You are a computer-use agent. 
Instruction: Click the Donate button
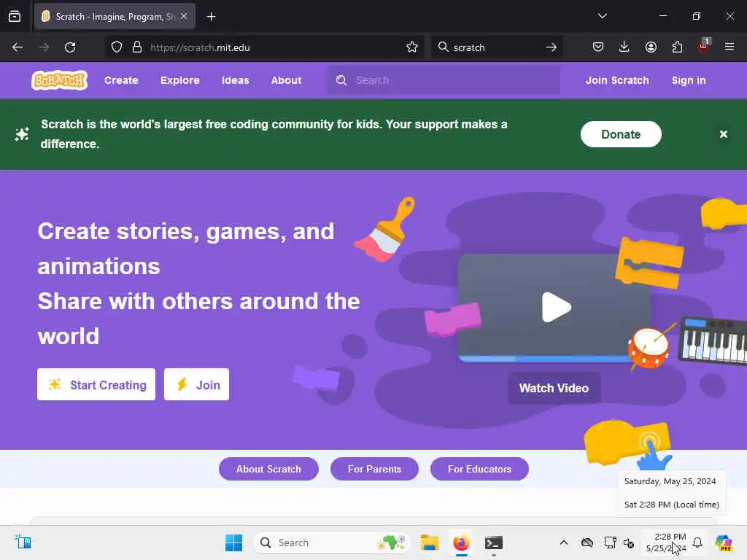point(621,134)
